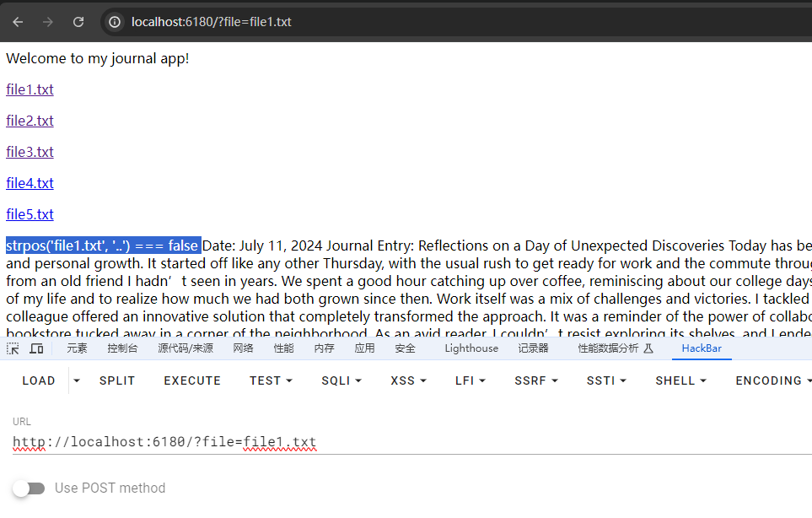Expand the SQLI payload menu

click(x=341, y=380)
